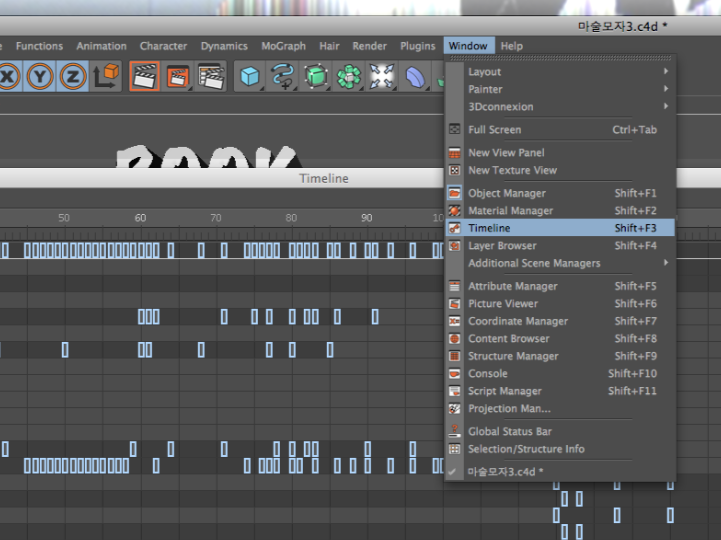Expand the Layout submenu

560,72
